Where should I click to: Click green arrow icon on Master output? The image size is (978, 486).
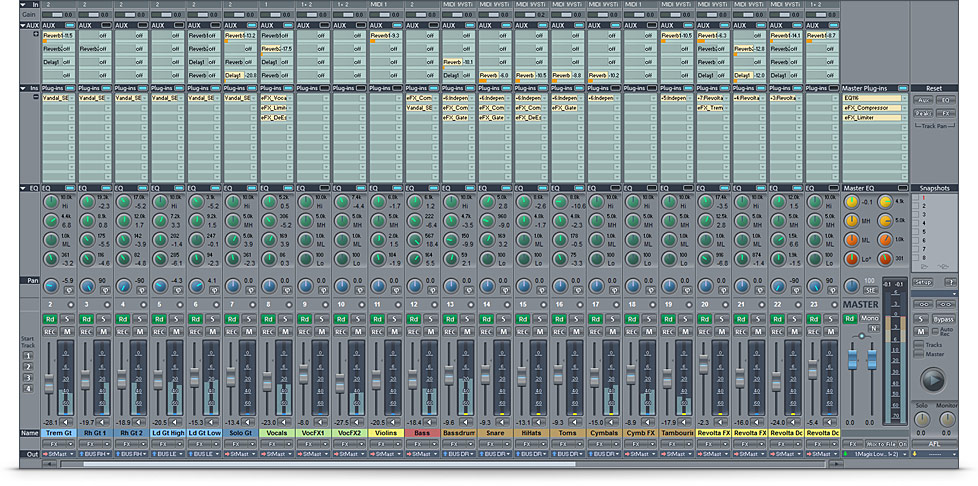[845, 454]
